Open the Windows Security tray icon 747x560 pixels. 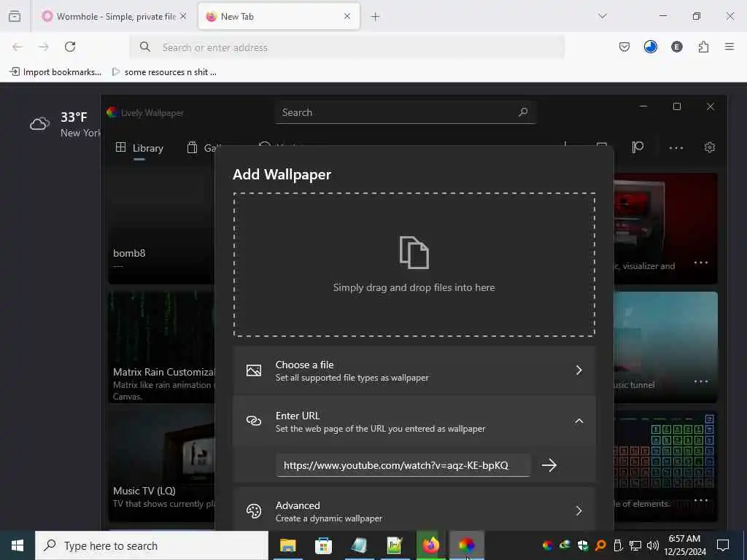click(583, 545)
